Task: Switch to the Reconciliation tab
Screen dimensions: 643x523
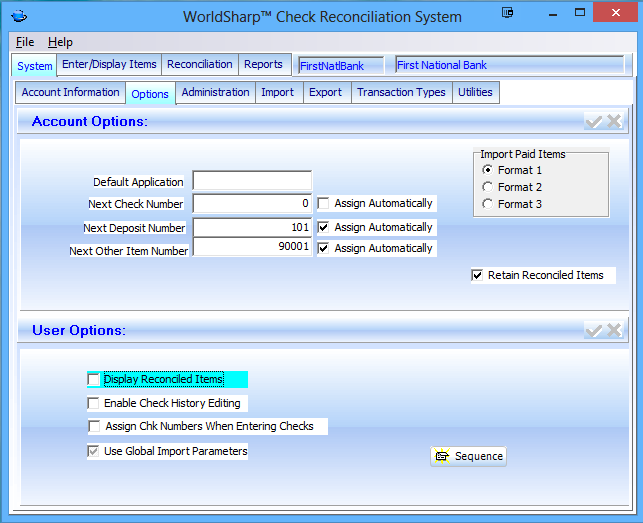Action: (x=200, y=65)
